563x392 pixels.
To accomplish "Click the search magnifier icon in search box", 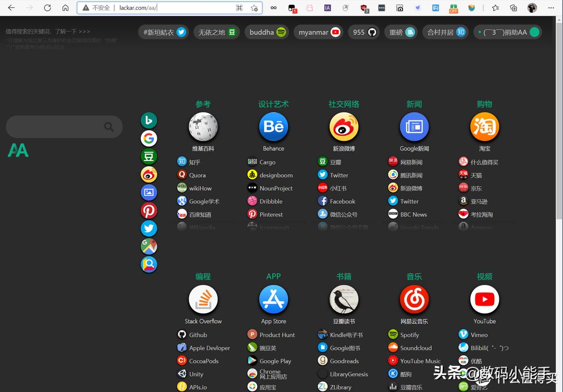I will click(109, 126).
